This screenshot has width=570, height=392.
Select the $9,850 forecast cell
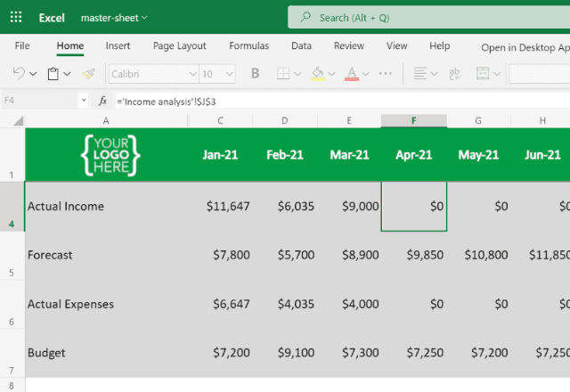click(413, 256)
